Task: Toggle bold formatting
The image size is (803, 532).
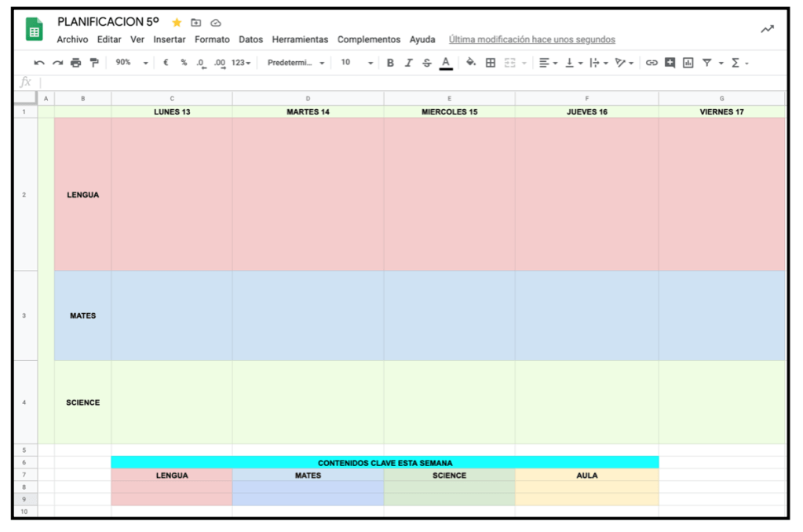Action: tap(390, 63)
